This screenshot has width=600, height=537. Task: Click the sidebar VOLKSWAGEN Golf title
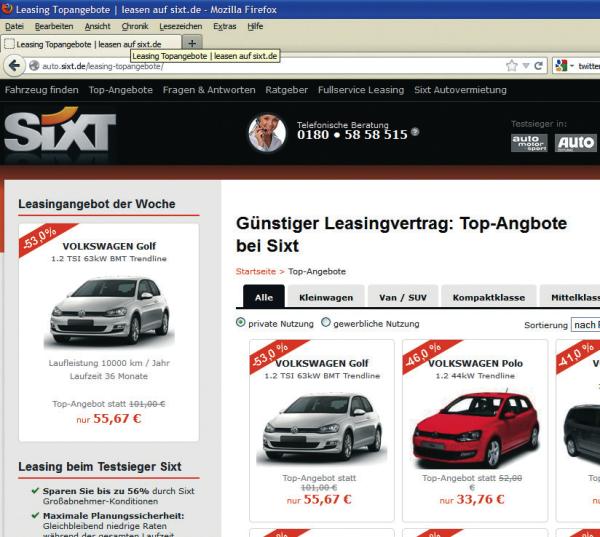109,246
